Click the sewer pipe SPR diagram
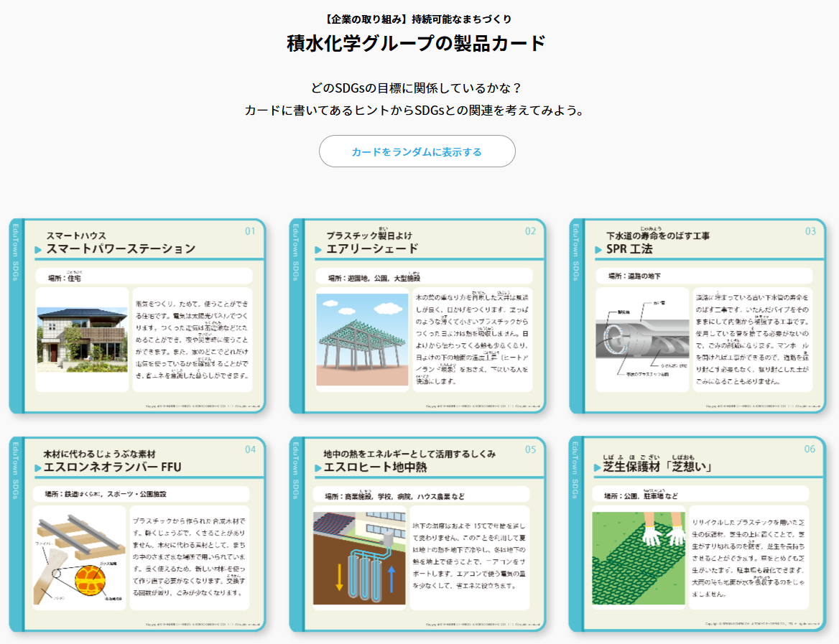The image size is (839, 644). tap(642, 340)
